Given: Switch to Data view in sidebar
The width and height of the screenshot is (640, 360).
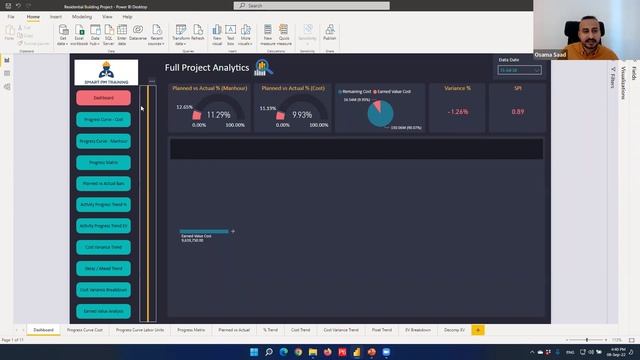Looking at the screenshot, I should click(7, 73).
